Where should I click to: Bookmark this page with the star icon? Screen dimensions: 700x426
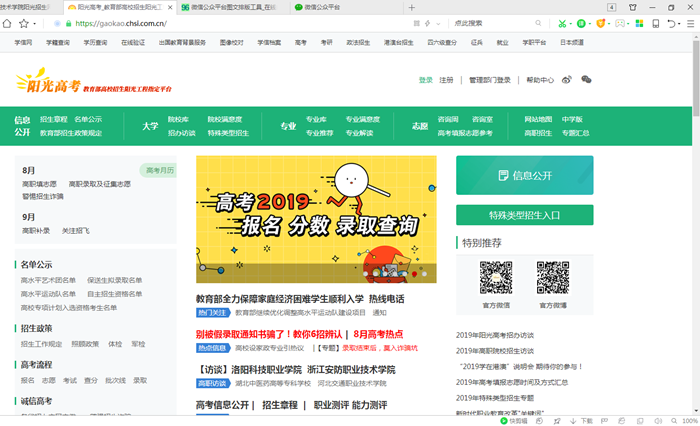tap(23, 23)
